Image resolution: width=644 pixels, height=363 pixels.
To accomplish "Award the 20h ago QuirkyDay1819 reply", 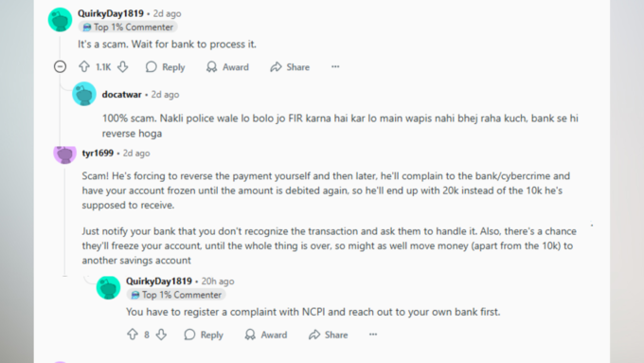I will (266, 335).
